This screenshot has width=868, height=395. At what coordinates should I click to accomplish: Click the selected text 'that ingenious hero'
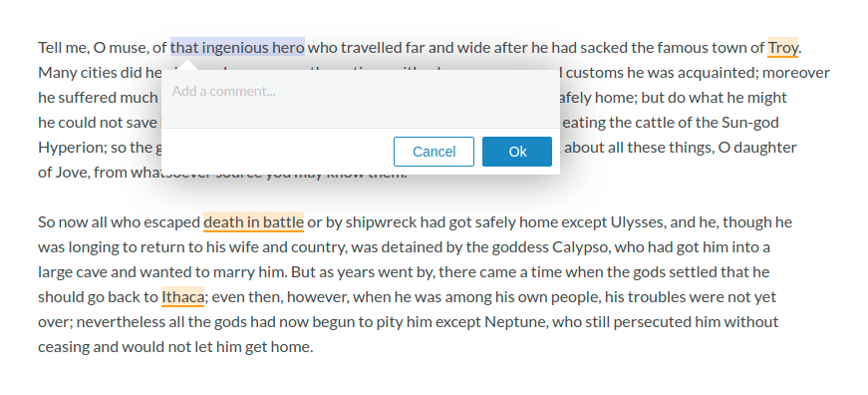pos(237,48)
